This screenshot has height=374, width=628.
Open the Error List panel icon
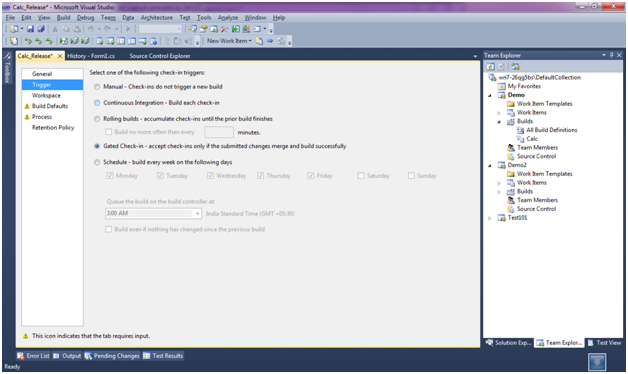pyautogui.click(x=33, y=356)
